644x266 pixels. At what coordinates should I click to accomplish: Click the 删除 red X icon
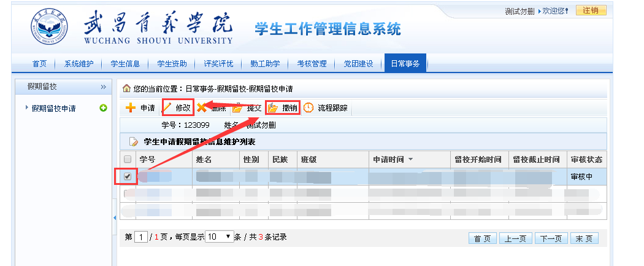pos(202,108)
